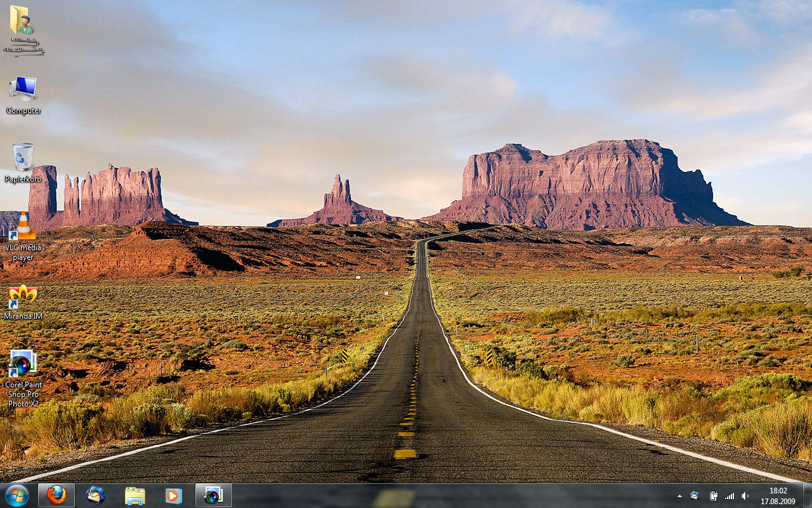Open the battery power status tray icon

[714, 496]
